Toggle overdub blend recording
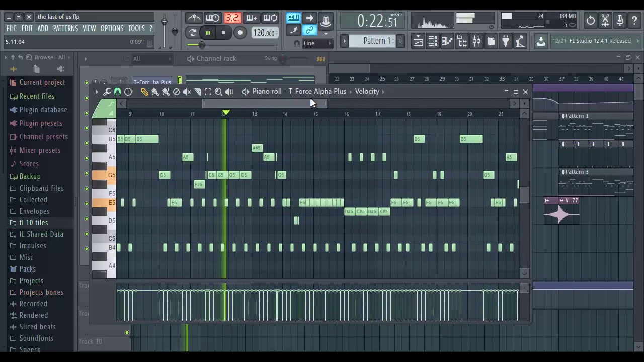 (251, 18)
